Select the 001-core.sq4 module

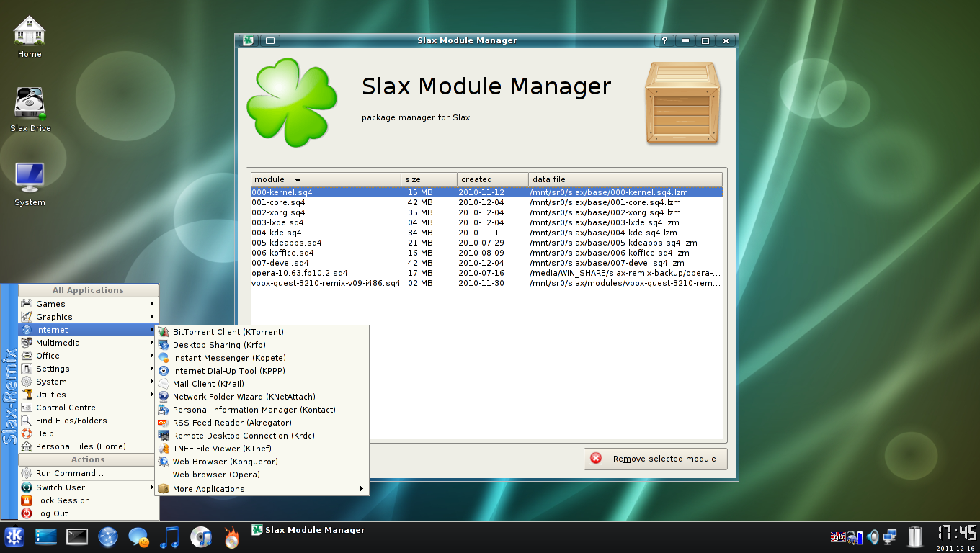pyautogui.click(x=486, y=202)
